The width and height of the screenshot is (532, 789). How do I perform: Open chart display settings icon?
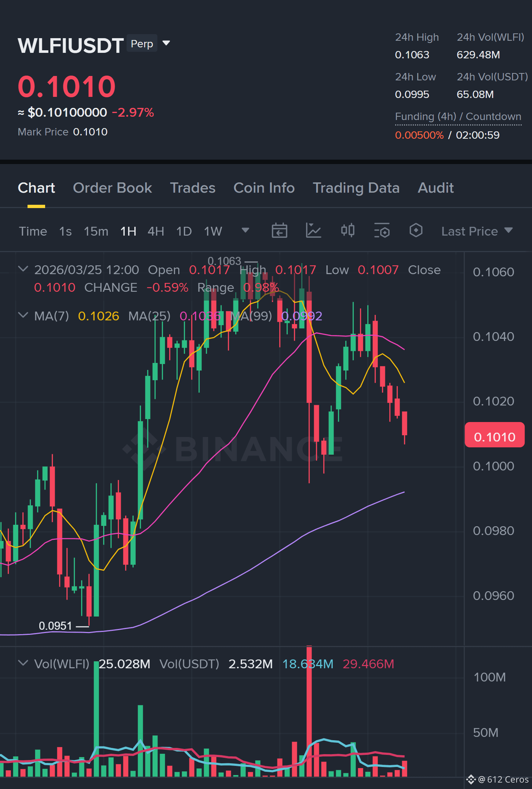pos(382,231)
